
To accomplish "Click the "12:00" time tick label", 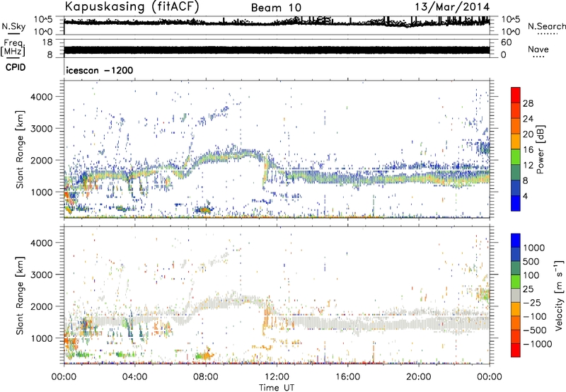I will (277, 377).
